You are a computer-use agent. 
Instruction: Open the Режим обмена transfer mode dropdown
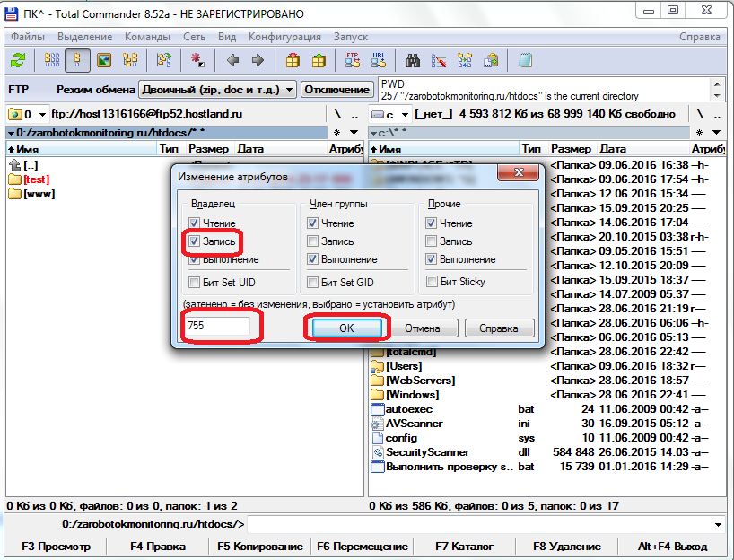[217, 90]
